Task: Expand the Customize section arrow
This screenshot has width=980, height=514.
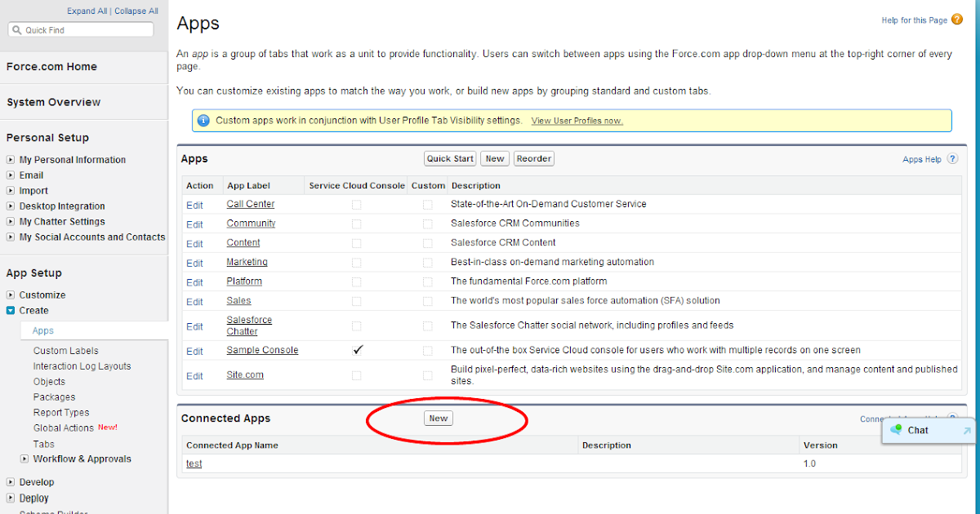Action: pyautogui.click(x=11, y=295)
